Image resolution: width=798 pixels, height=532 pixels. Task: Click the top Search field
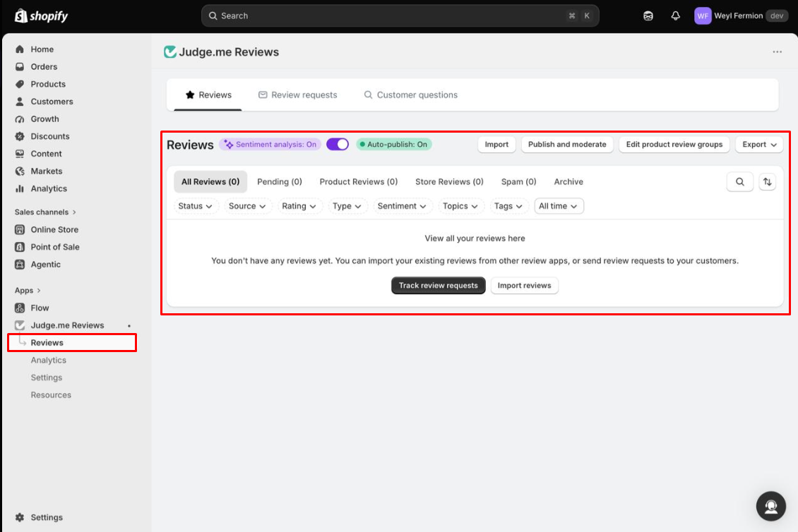(x=400, y=16)
